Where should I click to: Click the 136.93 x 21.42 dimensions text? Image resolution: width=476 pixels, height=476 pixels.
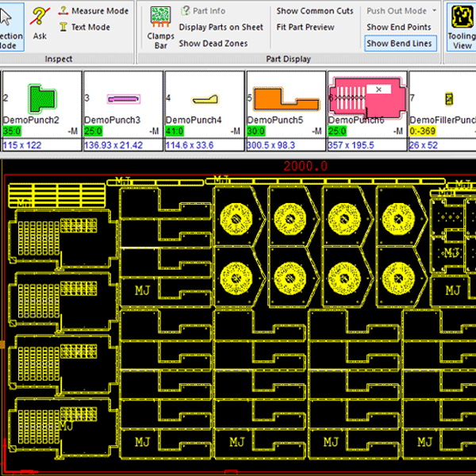point(113,145)
